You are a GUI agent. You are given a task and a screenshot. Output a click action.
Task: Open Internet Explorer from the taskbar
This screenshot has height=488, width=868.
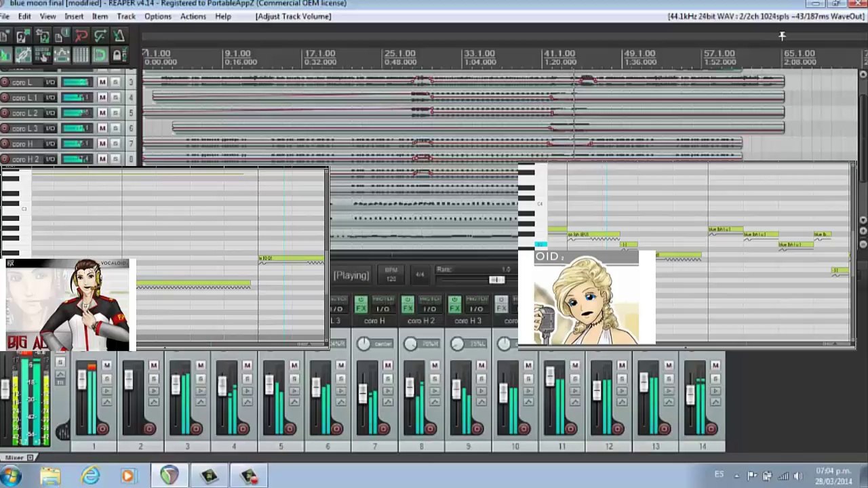click(90, 476)
